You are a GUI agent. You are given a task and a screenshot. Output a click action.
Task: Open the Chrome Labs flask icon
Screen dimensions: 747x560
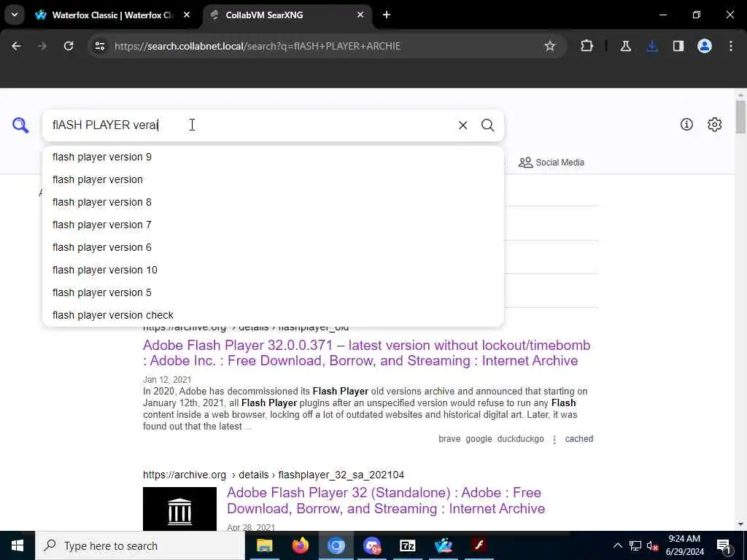625,46
